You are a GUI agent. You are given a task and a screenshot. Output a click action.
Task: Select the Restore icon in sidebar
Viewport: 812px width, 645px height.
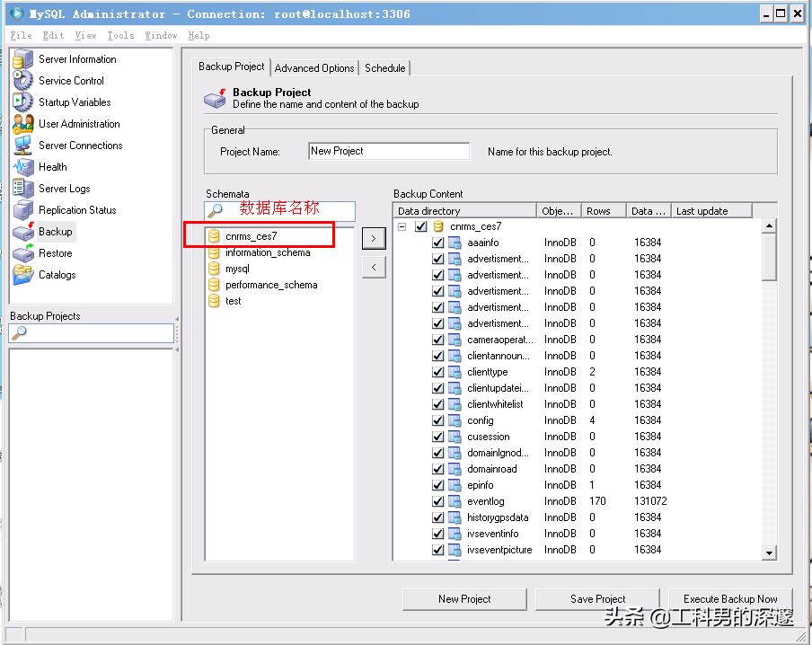22,253
